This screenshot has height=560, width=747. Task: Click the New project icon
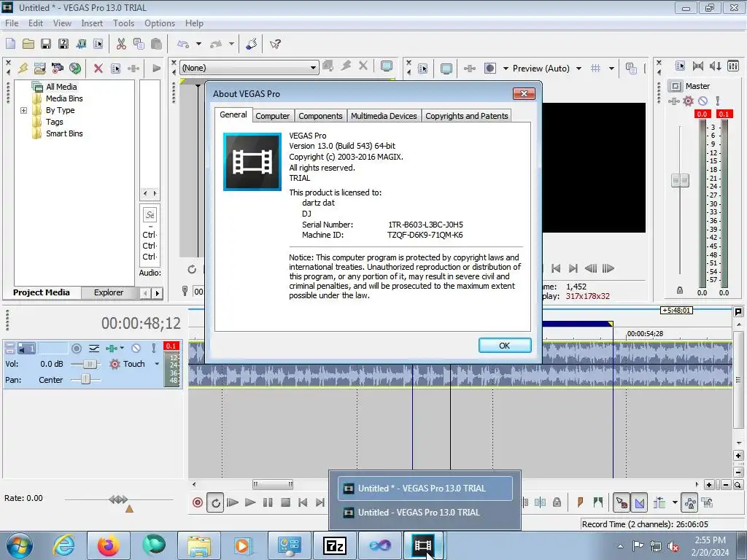(10, 44)
